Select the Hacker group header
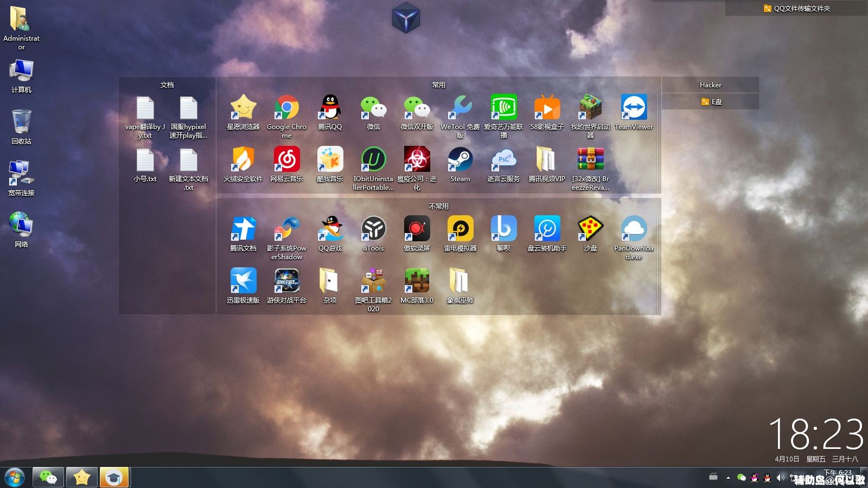Image resolution: width=868 pixels, height=488 pixels. 710,85
